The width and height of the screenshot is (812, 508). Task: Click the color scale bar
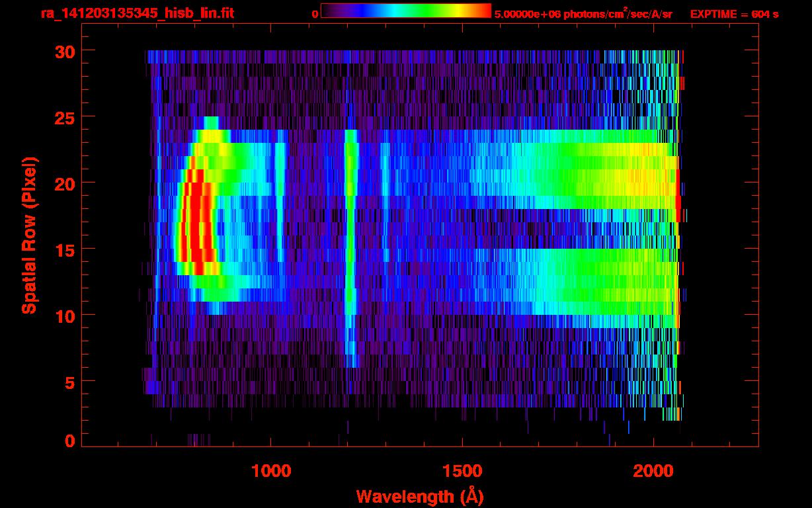click(406, 11)
